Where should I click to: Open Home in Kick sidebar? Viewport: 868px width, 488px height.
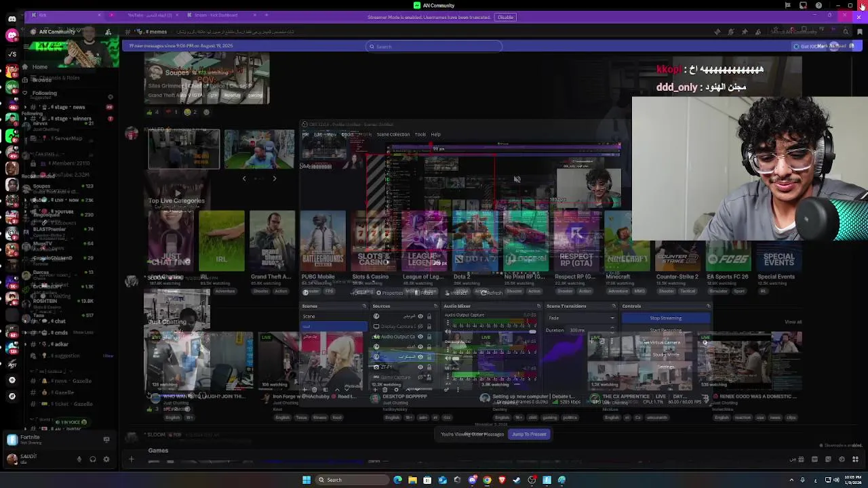click(x=39, y=67)
